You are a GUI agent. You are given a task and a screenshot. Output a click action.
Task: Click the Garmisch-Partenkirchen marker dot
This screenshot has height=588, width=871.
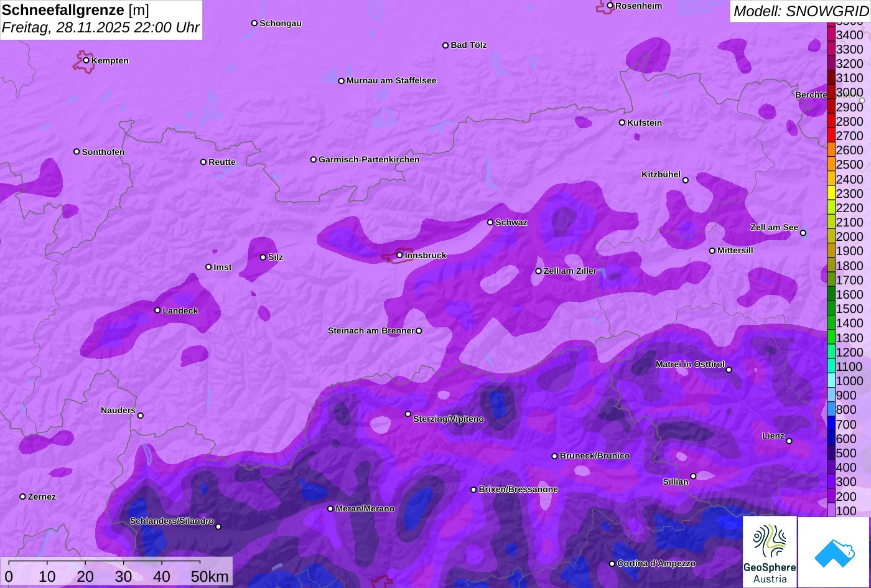point(314,159)
